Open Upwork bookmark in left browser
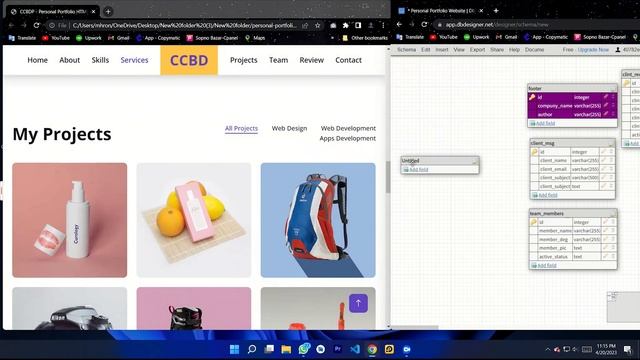The image size is (640, 360). 89,38
